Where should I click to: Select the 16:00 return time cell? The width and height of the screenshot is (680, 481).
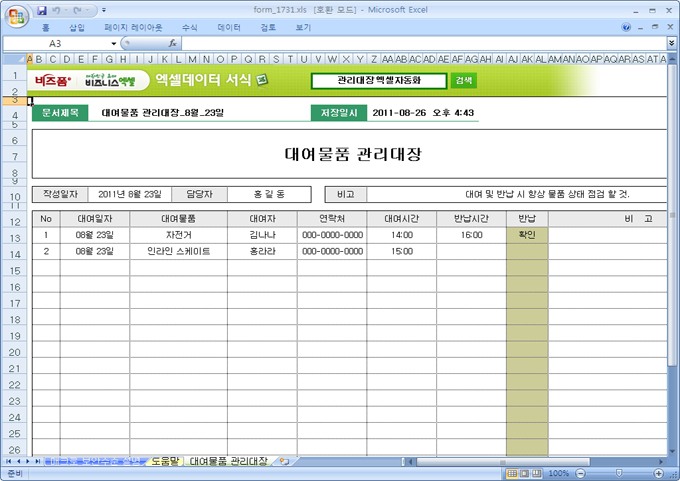click(471, 235)
